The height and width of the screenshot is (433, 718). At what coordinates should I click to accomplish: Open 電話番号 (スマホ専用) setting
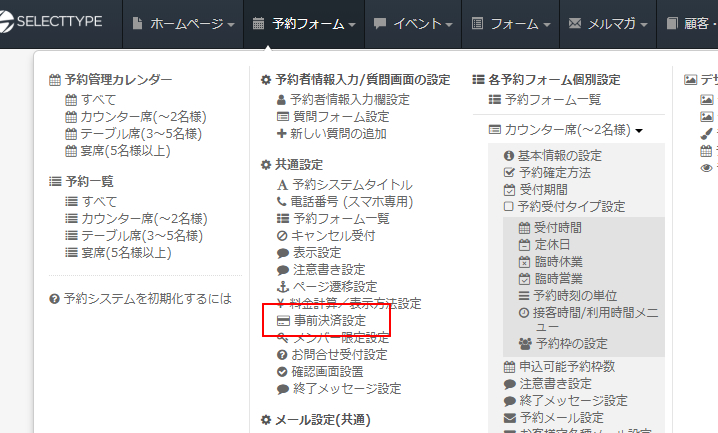[345, 201]
